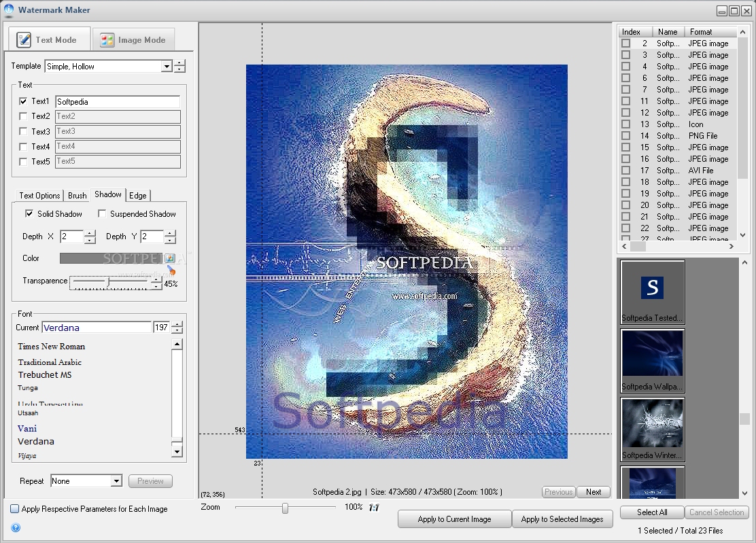Click the current font name field Verdana
The width and height of the screenshot is (756, 543).
[97, 328]
